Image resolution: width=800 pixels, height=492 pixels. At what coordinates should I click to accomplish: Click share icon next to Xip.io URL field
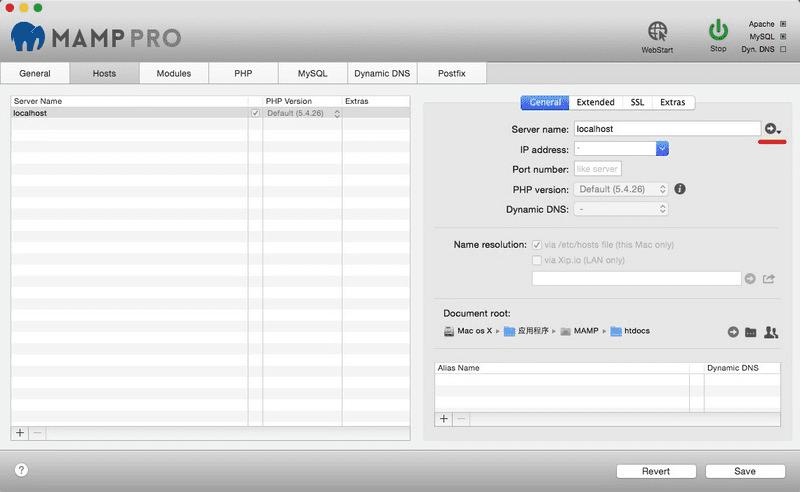click(769, 279)
